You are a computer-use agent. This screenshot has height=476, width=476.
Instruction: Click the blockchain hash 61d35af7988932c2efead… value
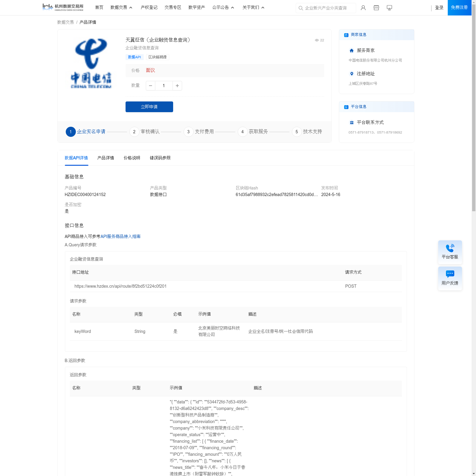[277, 195]
